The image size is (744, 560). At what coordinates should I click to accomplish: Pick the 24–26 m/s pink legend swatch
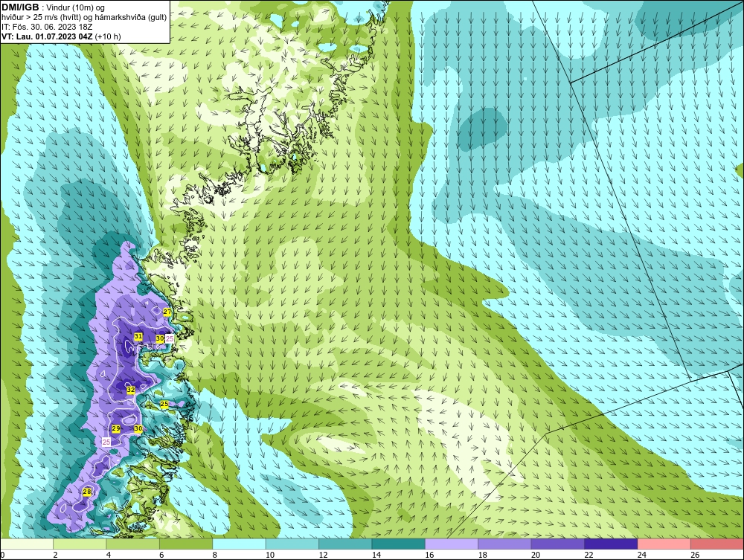664,544
